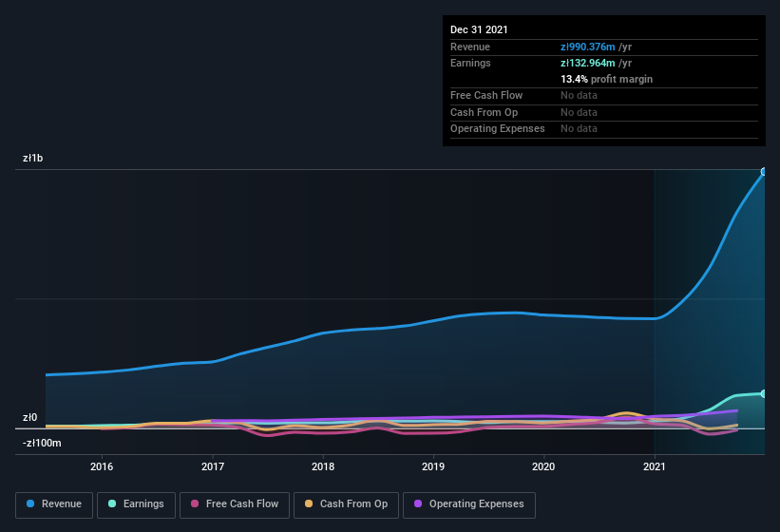Click the 2021 x-axis label
This screenshot has width=780, height=532.
(655, 466)
